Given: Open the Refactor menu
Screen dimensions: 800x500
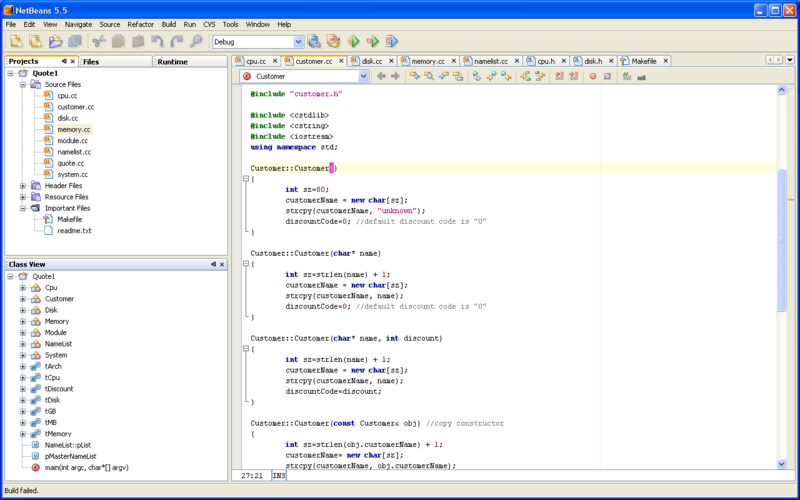Looking at the screenshot, I should (141, 24).
